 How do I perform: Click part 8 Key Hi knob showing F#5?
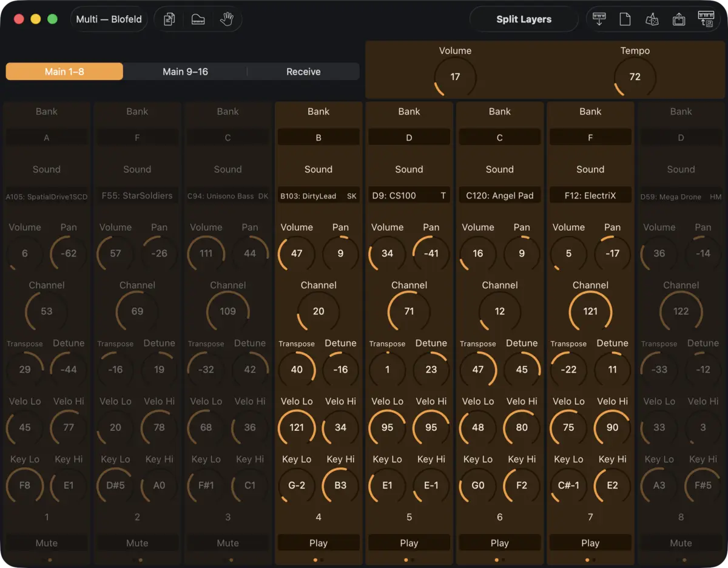pos(703,485)
